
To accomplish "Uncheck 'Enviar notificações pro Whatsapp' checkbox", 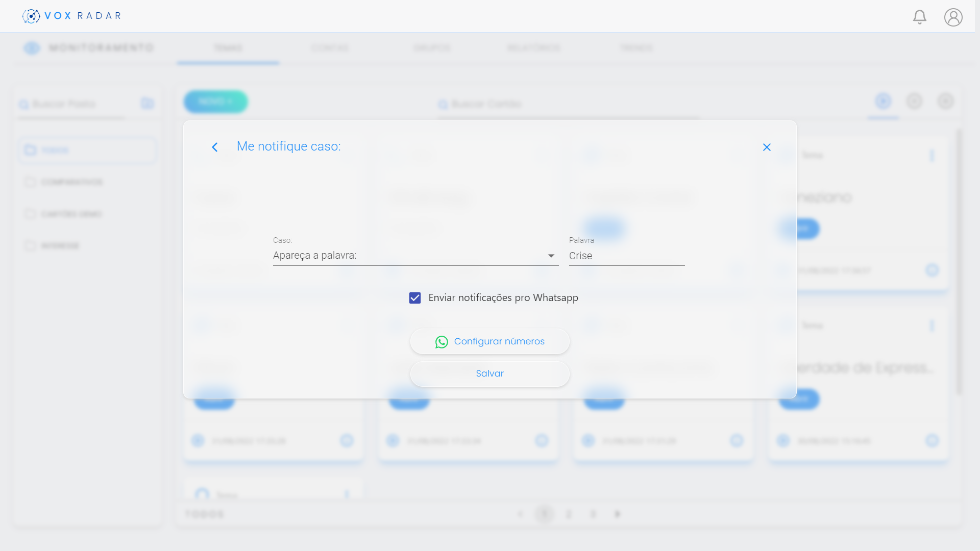I will pyautogui.click(x=415, y=298).
